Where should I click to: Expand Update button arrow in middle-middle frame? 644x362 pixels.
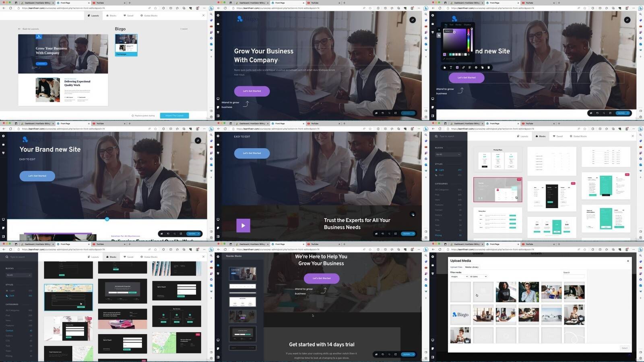[413, 234]
